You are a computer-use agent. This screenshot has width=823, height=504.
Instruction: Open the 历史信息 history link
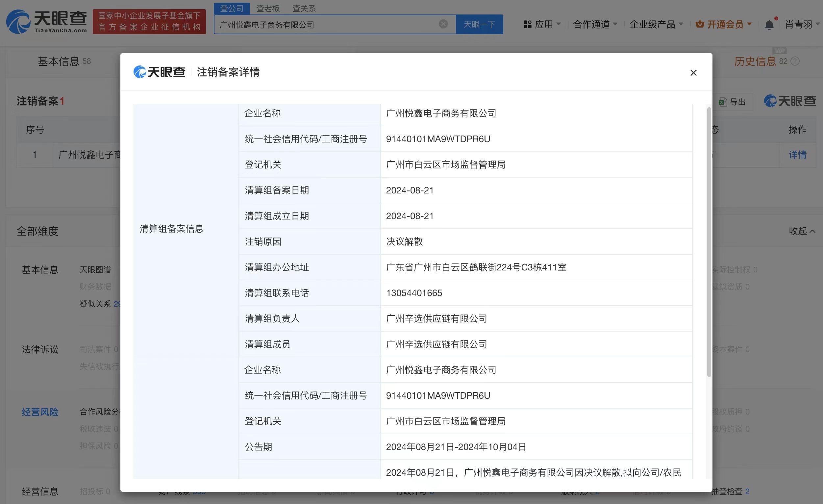click(x=756, y=61)
